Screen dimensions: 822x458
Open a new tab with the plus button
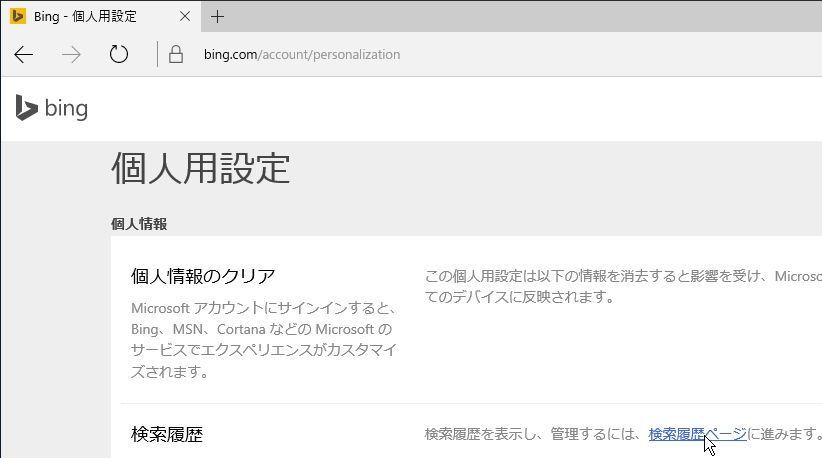[217, 17]
